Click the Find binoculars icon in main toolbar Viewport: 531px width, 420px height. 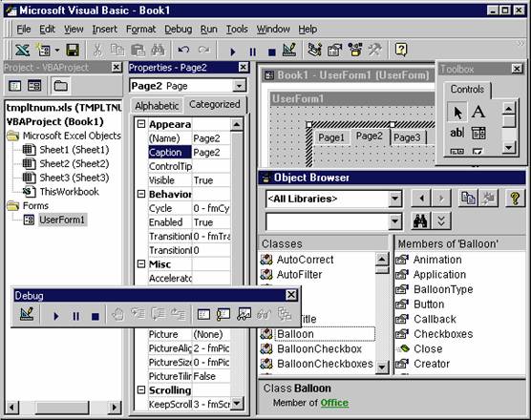pyautogui.click(x=158, y=51)
